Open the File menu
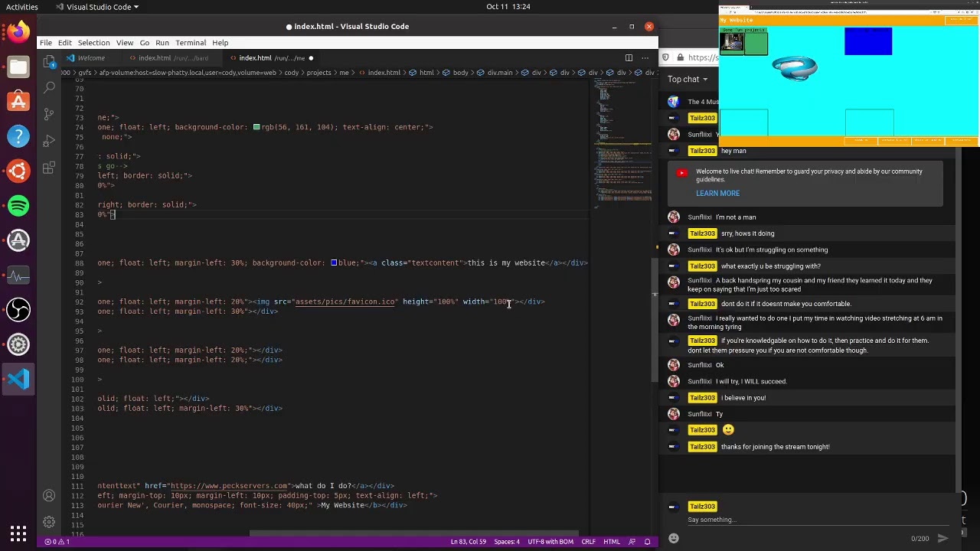Viewport: 980px width, 551px height. 46,43
